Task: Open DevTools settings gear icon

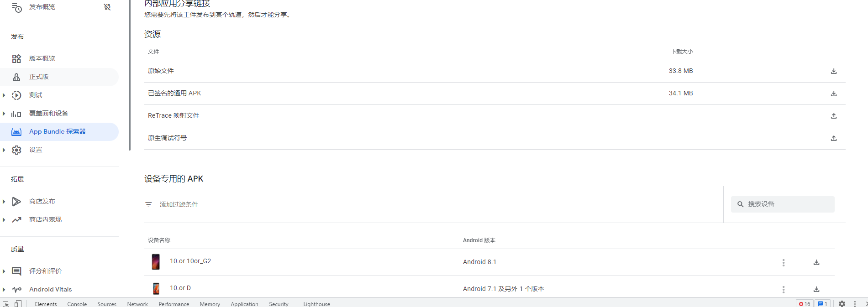Action: (x=842, y=304)
